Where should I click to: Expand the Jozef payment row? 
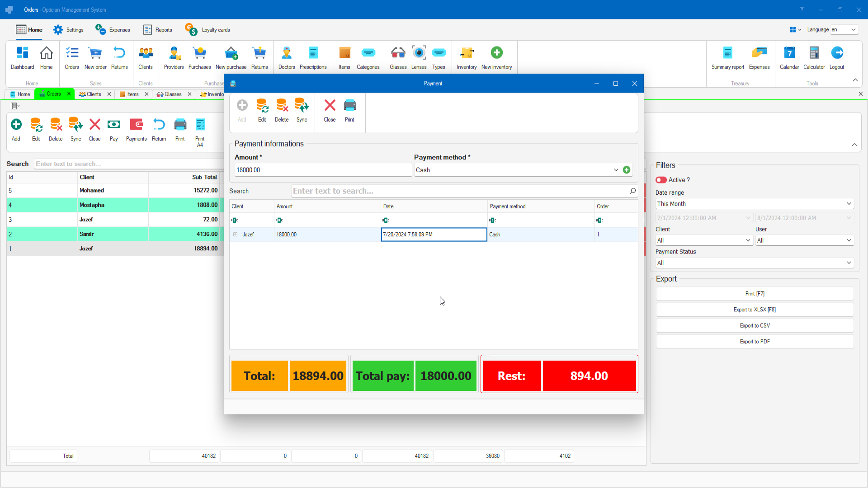click(236, 235)
